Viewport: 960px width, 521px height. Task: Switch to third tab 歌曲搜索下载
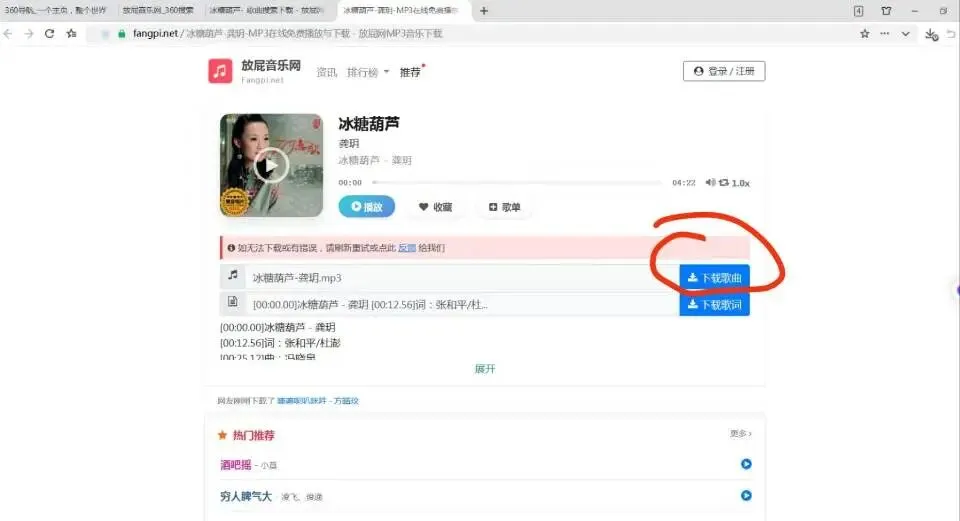tap(266, 10)
